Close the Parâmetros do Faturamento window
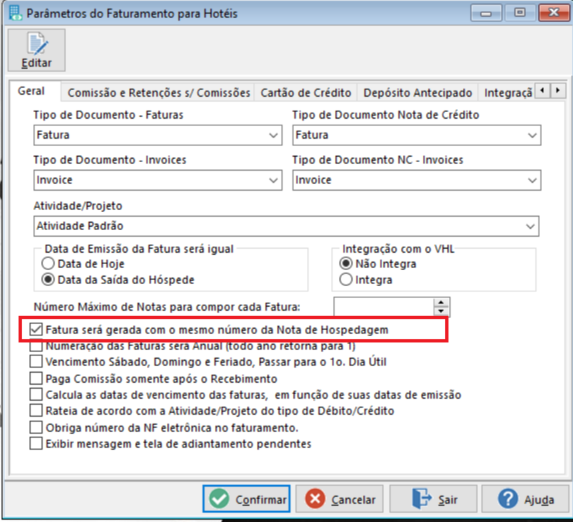This screenshot has height=522, width=573. [554, 13]
